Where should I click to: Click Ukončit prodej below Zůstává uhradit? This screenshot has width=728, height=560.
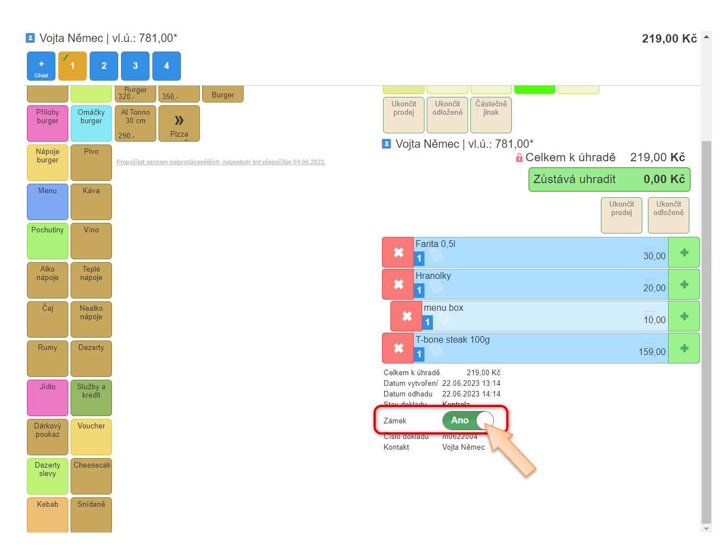coord(621,215)
